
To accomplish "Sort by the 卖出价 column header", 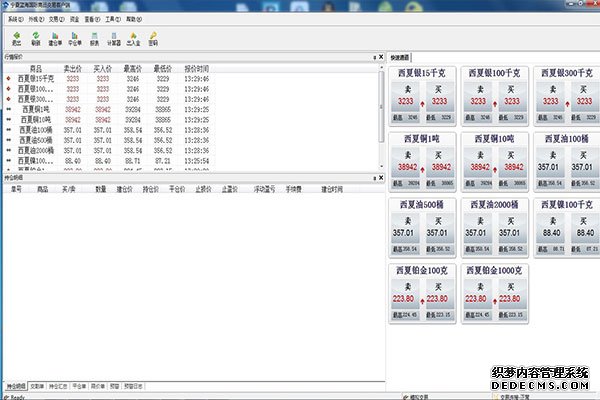I will [x=72, y=69].
